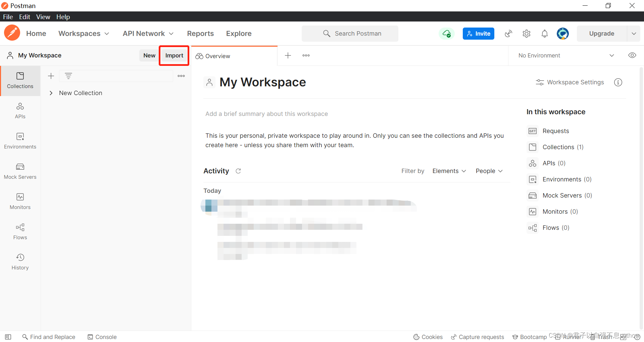
Task: Expand the New Collection tree item
Action: [51, 93]
